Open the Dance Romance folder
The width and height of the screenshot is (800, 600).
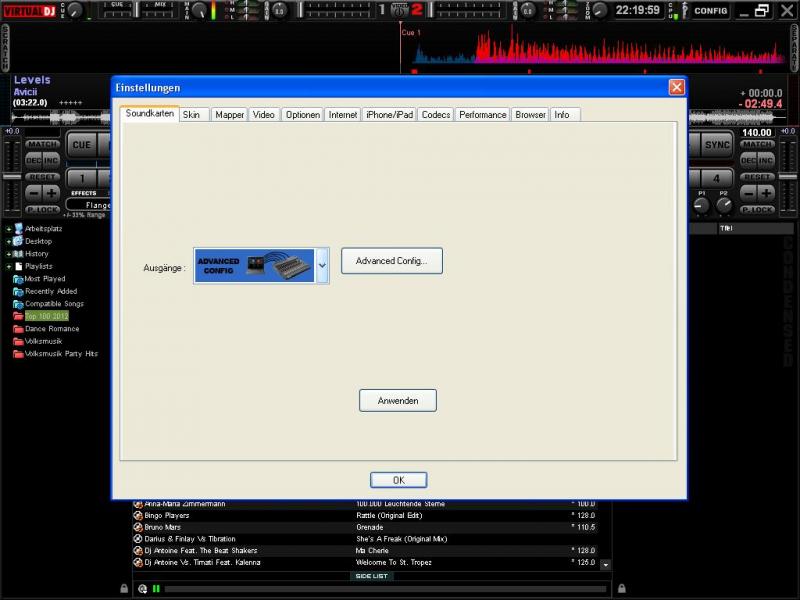(x=46, y=329)
